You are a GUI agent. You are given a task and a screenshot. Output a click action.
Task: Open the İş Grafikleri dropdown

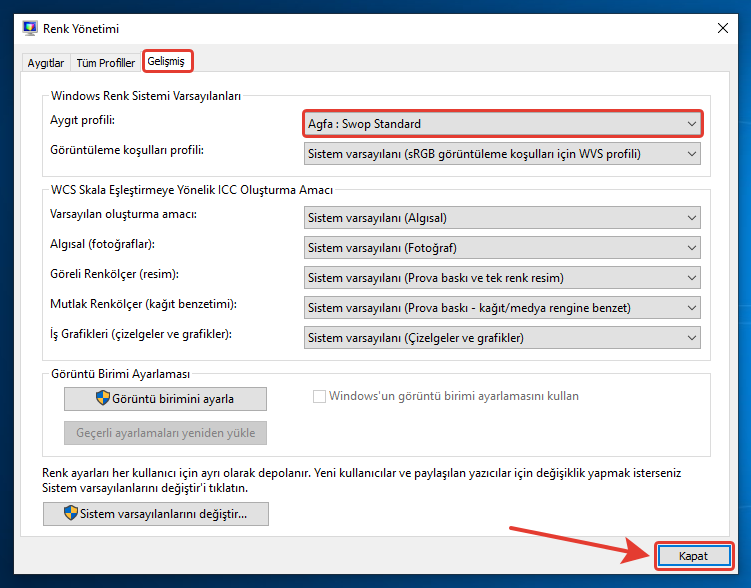point(501,337)
